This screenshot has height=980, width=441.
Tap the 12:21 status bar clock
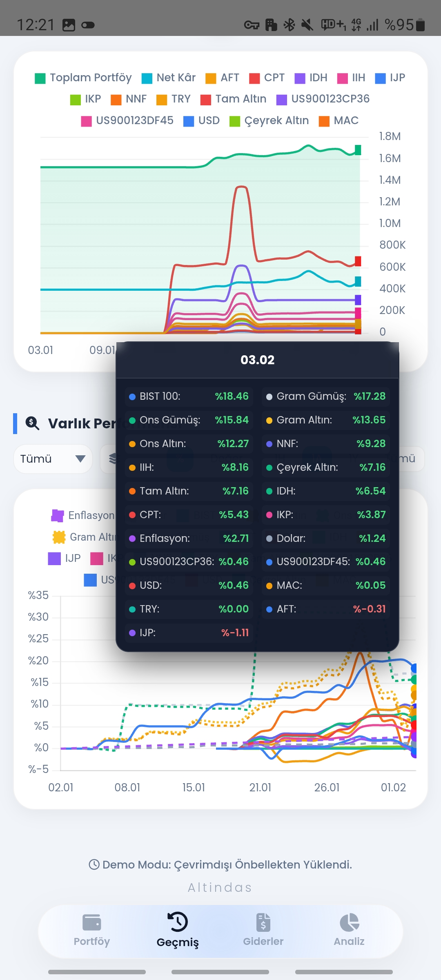coord(36,25)
